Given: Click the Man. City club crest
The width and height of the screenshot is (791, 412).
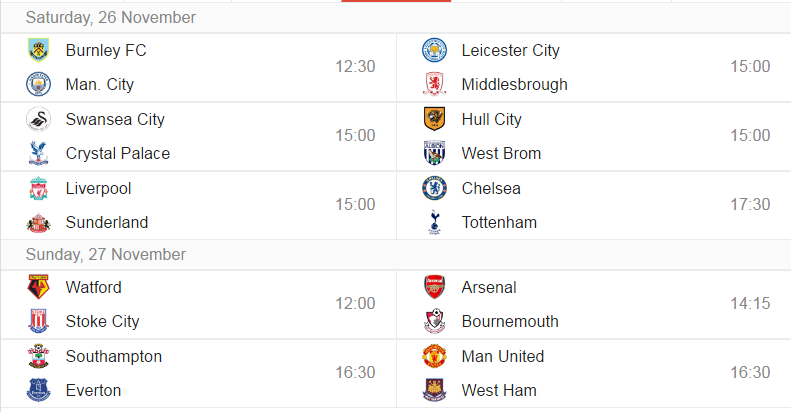Looking at the screenshot, I should coord(38,84).
